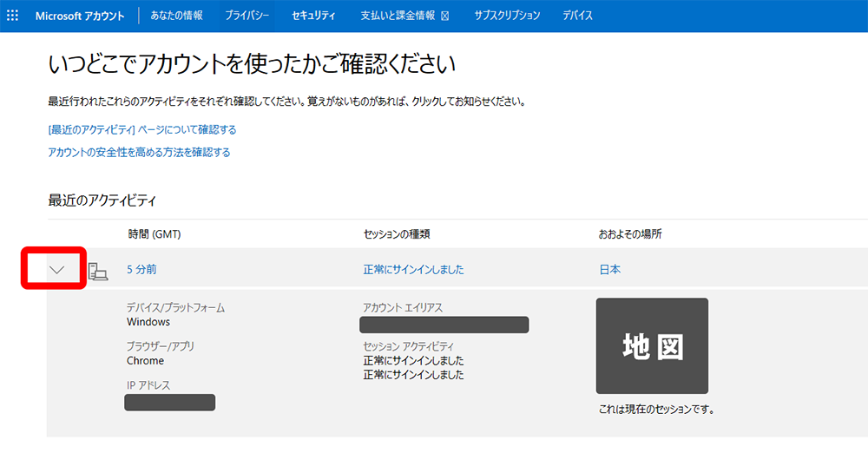Screen dimensions: 868x466
Task: Click the device computer icon in activity row
Action: 98,272
